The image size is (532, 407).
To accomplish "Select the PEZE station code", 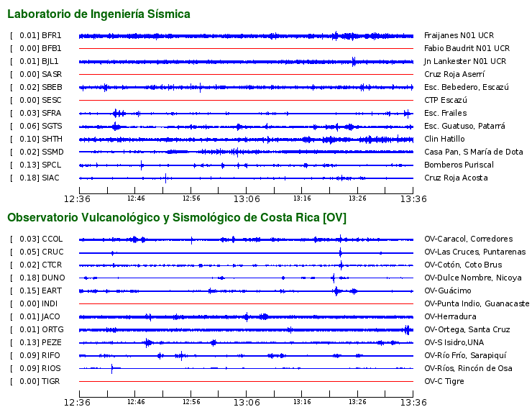I will [x=52, y=342].
